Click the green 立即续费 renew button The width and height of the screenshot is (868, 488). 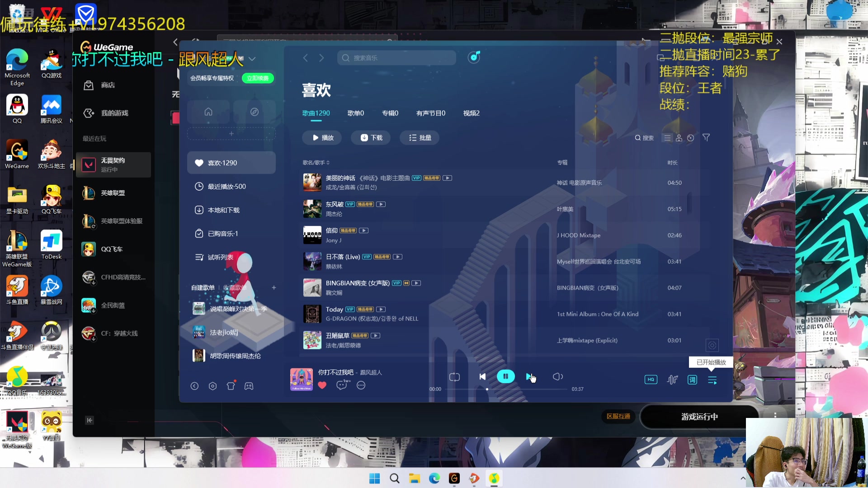[258, 78]
